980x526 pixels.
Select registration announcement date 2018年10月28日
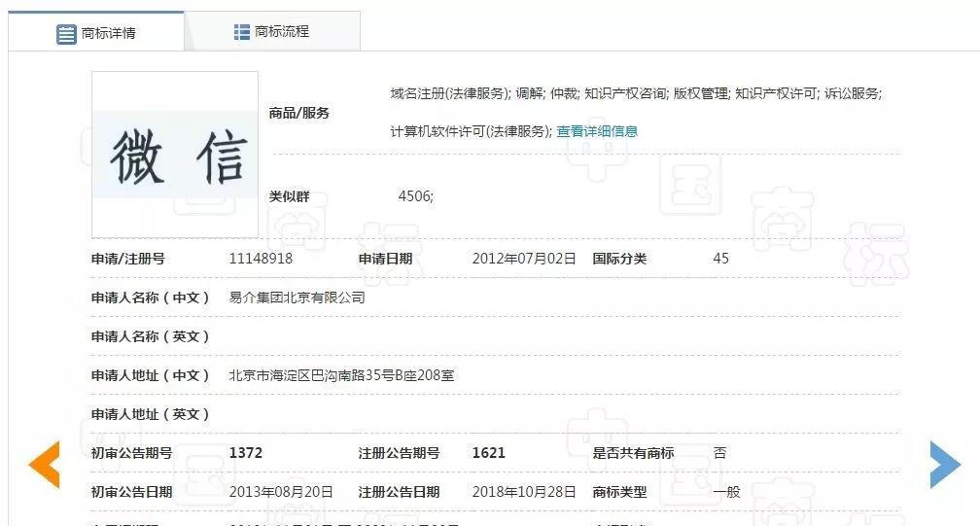[524, 492]
